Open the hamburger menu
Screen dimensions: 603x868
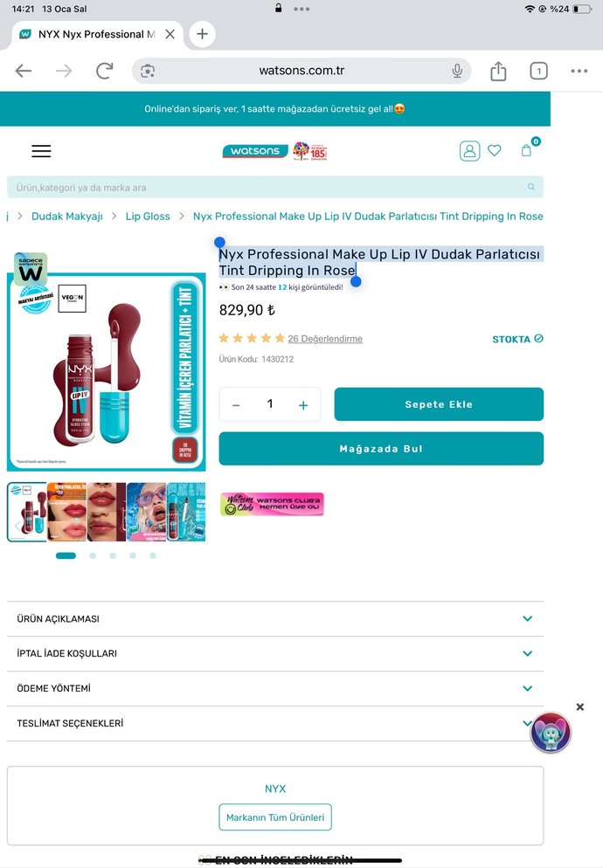click(x=41, y=151)
